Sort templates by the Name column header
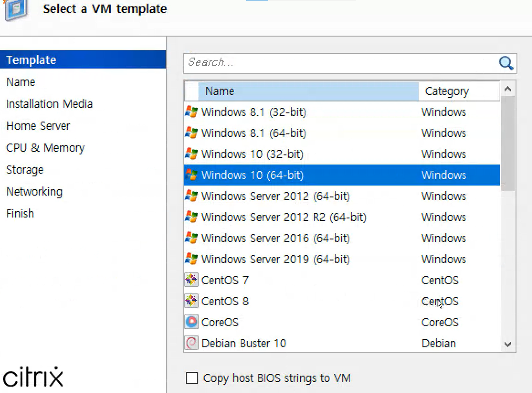 [308, 91]
